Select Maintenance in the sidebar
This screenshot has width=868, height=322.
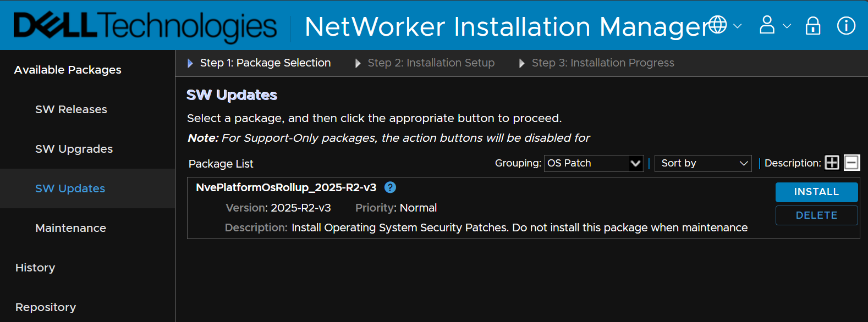[70, 228]
